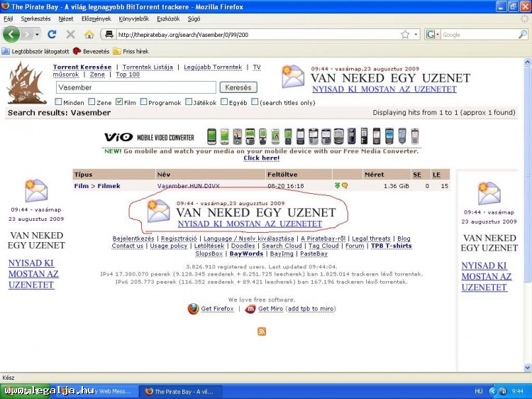The image size is (532, 399).
Task: Click the Firefox Reload button
Action: pos(52,34)
